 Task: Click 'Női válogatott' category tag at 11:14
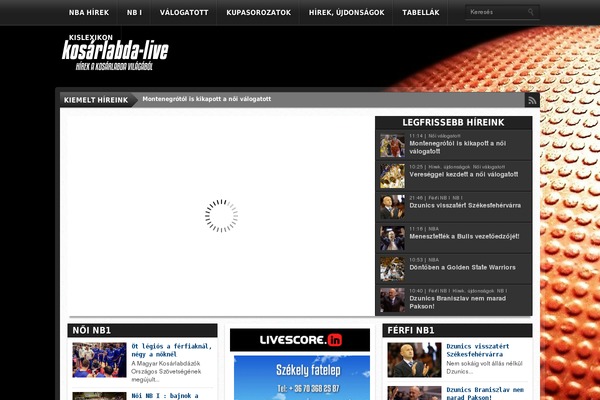coord(444,136)
